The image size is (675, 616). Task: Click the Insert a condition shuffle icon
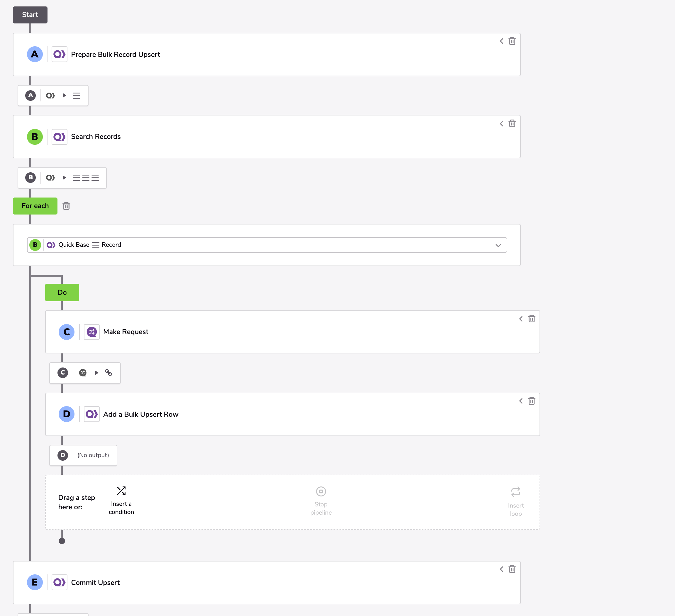[x=121, y=491]
